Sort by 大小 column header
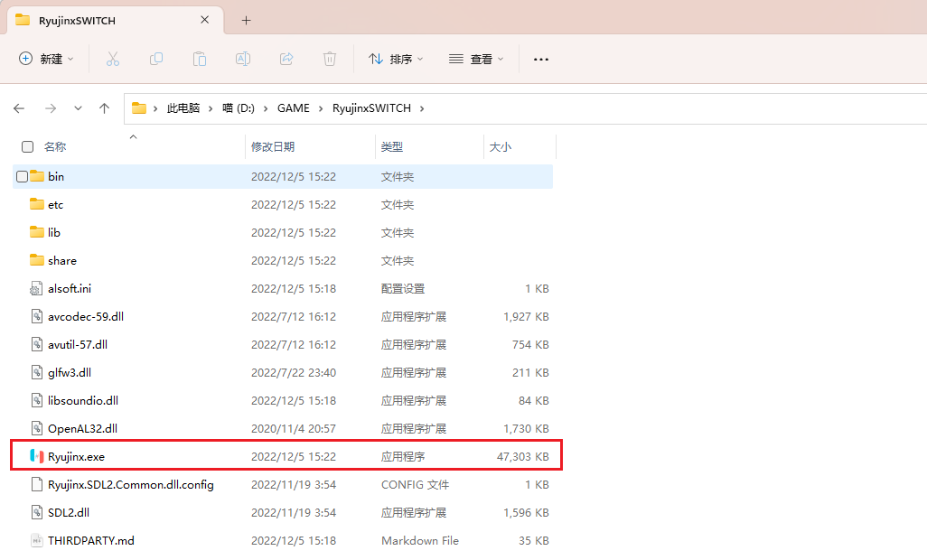 click(501, 146)
